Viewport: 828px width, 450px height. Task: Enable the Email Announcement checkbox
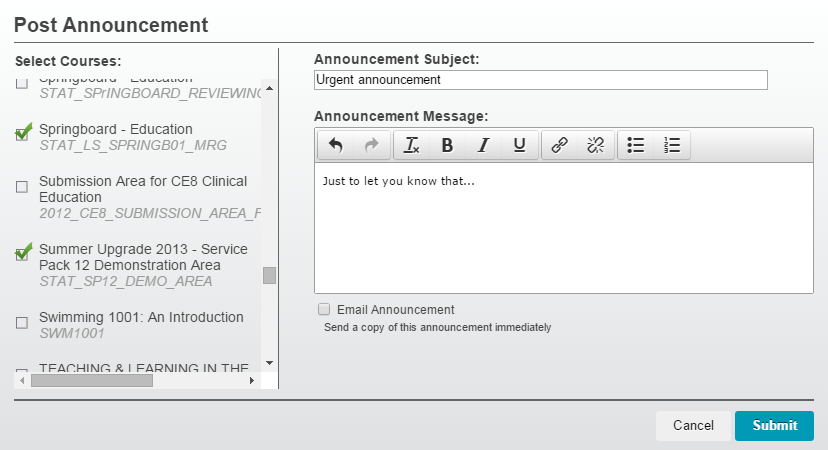pyautogui.click(x=324, y=309)
